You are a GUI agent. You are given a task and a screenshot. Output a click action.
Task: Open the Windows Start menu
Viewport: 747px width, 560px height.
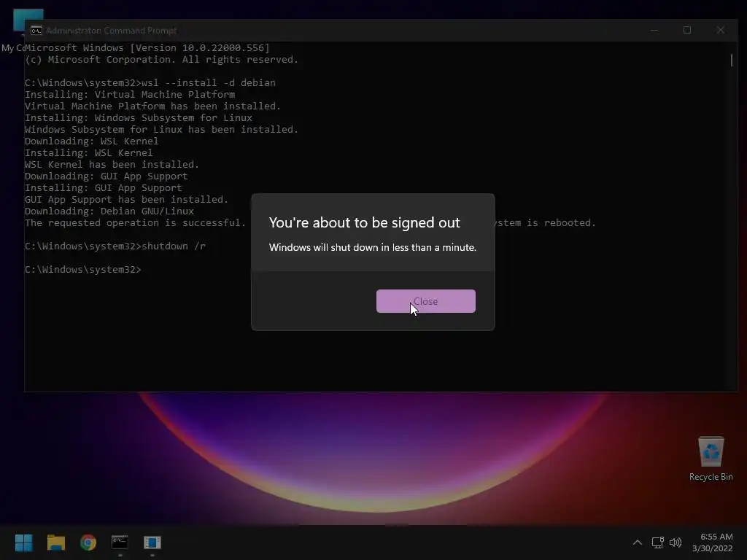24,542
